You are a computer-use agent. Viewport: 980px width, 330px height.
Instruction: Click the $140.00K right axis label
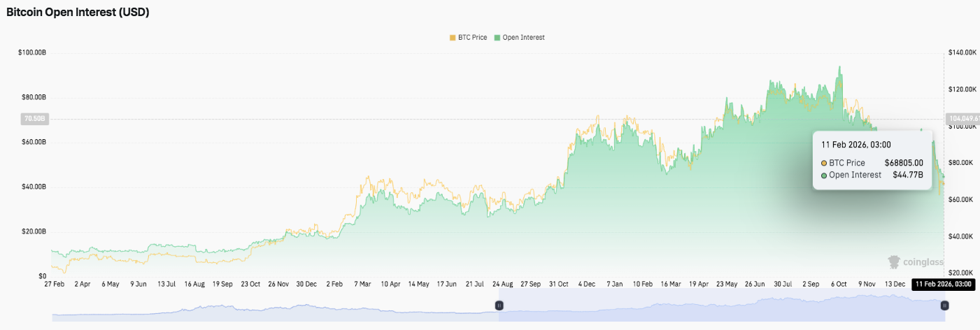961,52
